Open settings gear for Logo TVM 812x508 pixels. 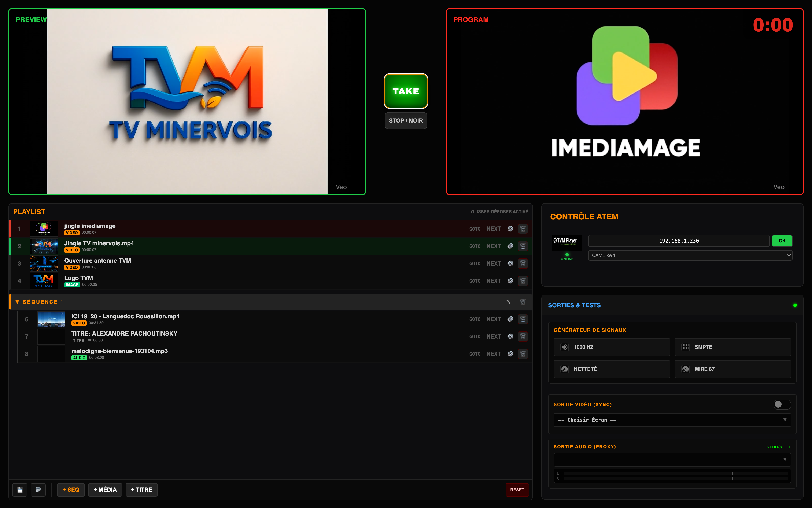click(510, 281)
